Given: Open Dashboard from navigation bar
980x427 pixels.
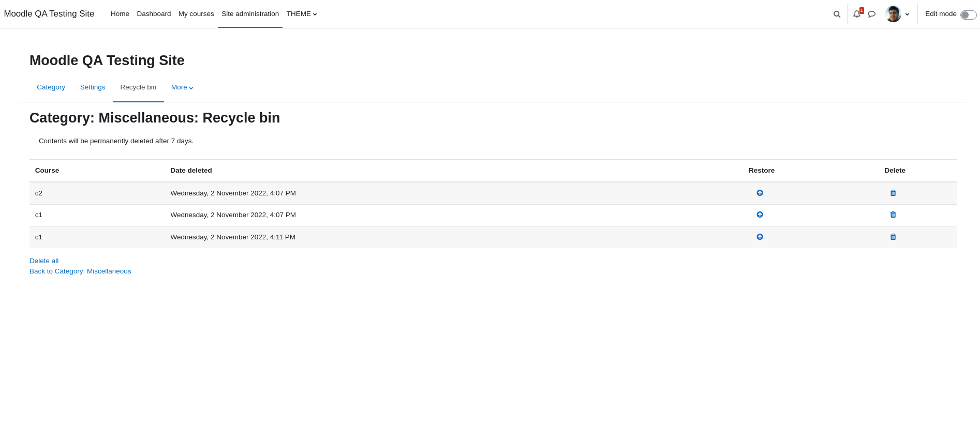Looking at the screenshot, I should pos(154,14).
